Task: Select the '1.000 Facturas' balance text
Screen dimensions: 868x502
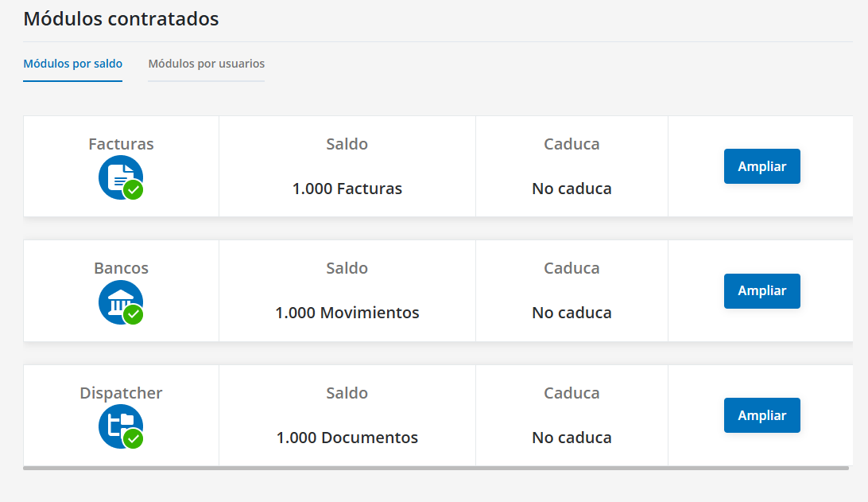Action: pyautogui.click(x=347, y=189)
